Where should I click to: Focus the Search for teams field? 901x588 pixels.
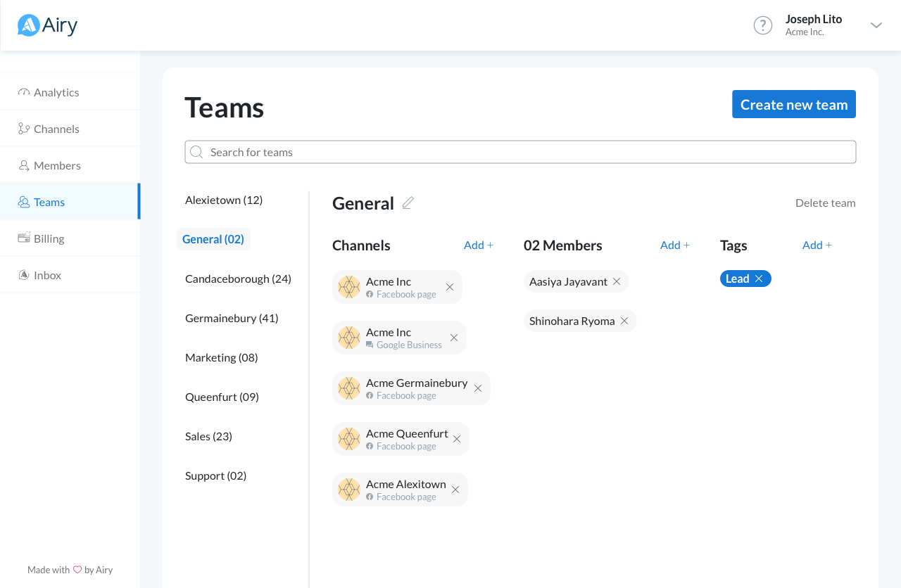click(x=521, y=152)
